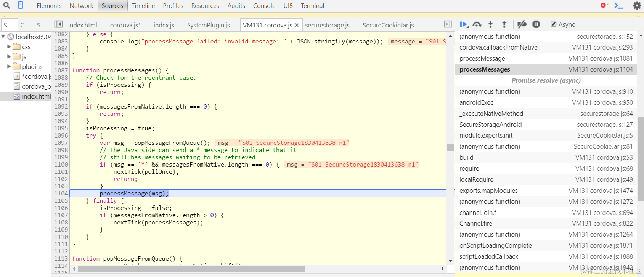Image resolution: width=644 pixels, height=277 pixels.
Task: Select the localRequire call frame
Action: [546, 179]
